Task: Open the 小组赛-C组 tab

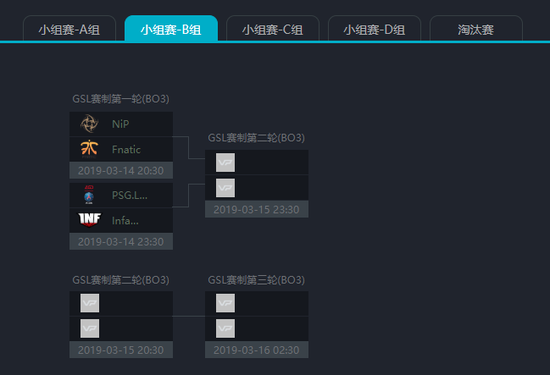Action: tap(273, 28)
